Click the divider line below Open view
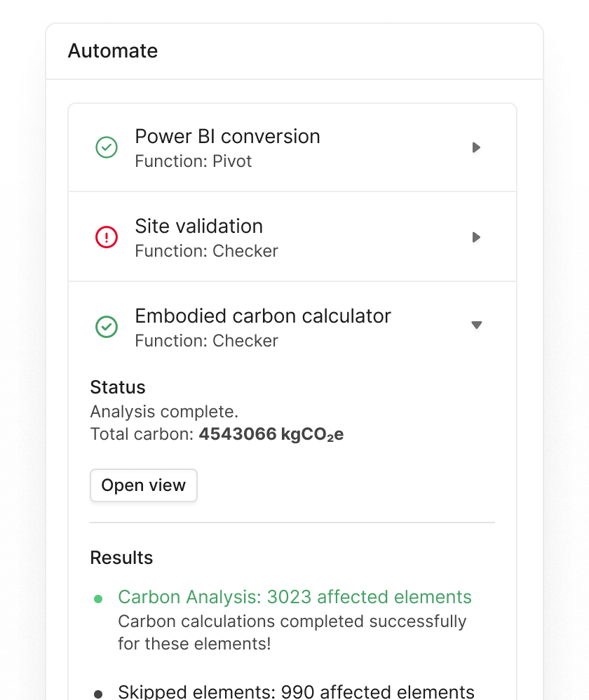This screenshot has height=700, width=589. (292, 522)
